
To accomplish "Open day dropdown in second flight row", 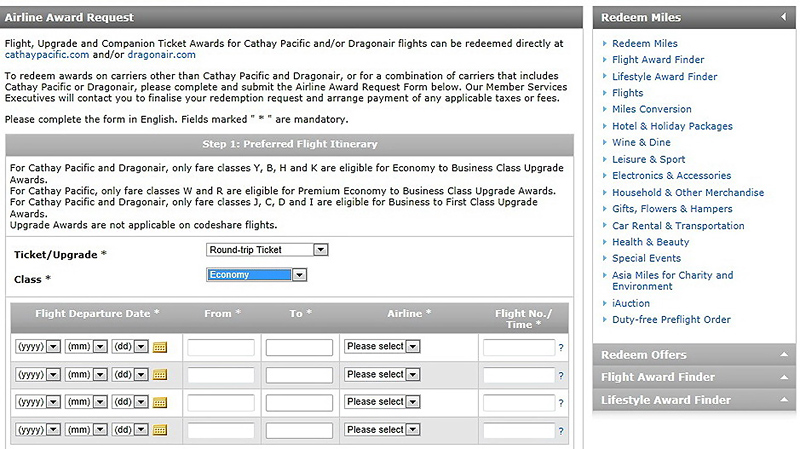I will [130, 375].
